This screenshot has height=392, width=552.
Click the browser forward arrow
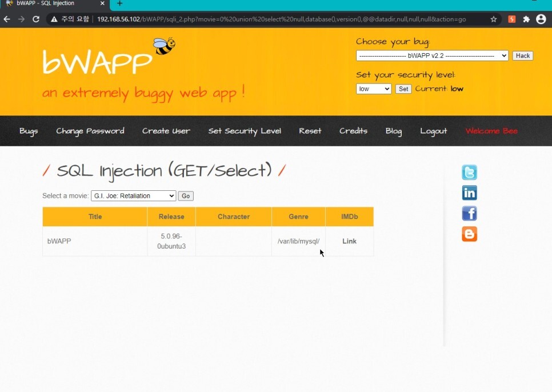(x=21, y=19)
